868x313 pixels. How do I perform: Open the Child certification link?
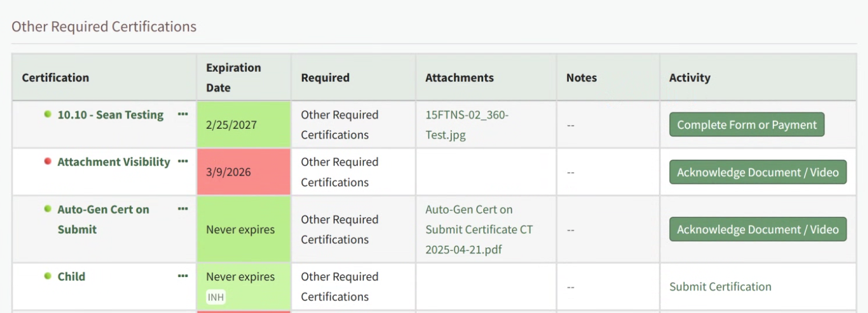click(x=71, y=277)
